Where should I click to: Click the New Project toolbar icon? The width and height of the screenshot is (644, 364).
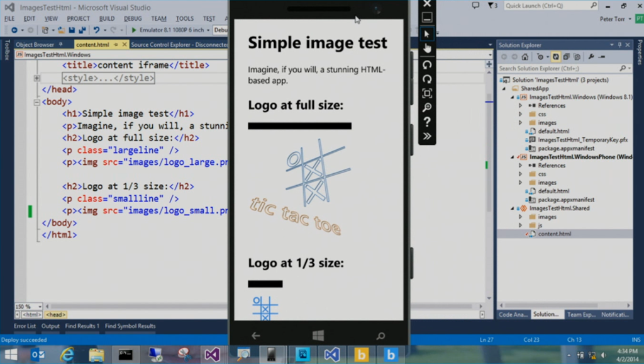[45, 30]
